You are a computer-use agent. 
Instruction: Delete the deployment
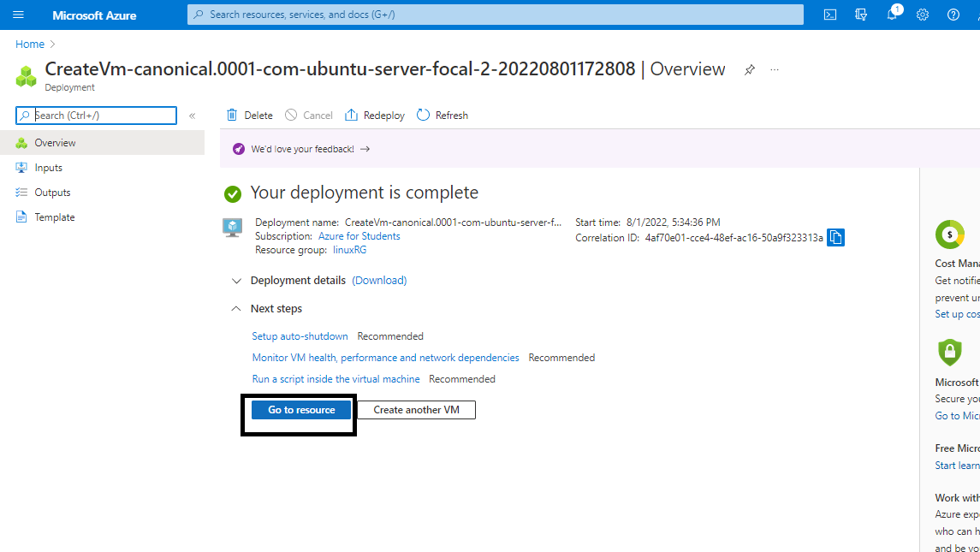pos(249,115)
